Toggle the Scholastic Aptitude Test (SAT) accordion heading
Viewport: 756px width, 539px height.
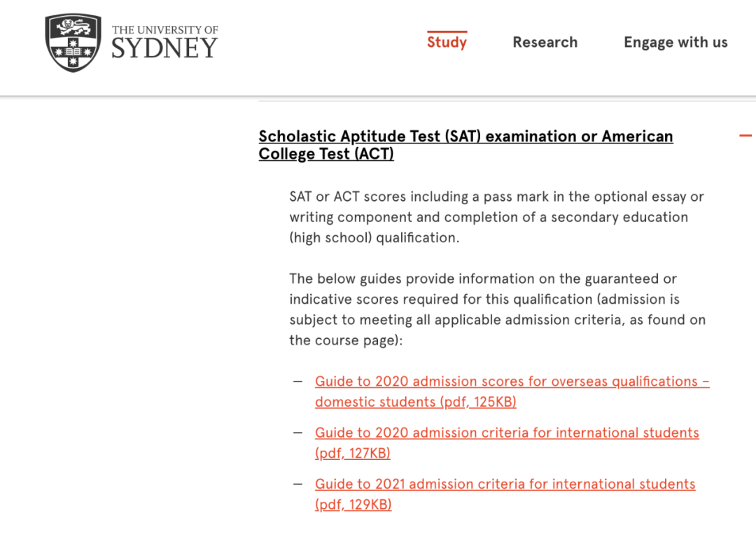coord(465,136)
